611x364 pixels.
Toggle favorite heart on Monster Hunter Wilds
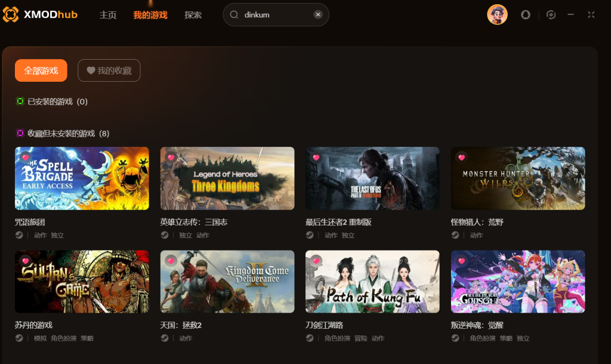point(462,158)
